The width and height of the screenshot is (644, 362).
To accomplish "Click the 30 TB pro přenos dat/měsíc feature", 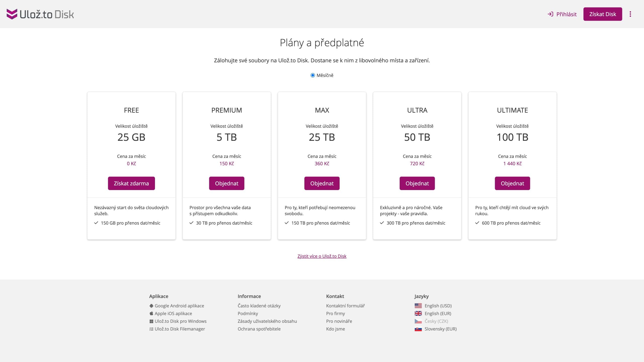I will coord(224,223).
